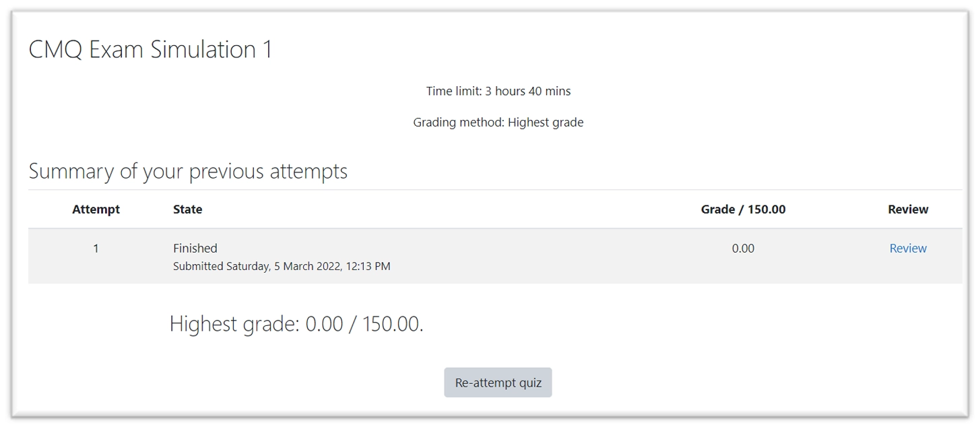Select attempt number 1 in the table

coord(96,249)
